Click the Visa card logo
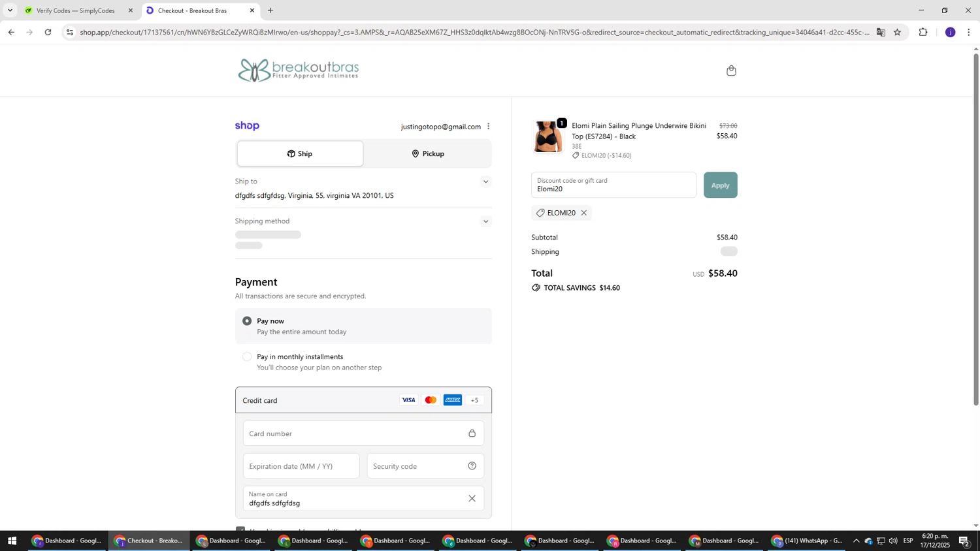 [x=408, y=400]
